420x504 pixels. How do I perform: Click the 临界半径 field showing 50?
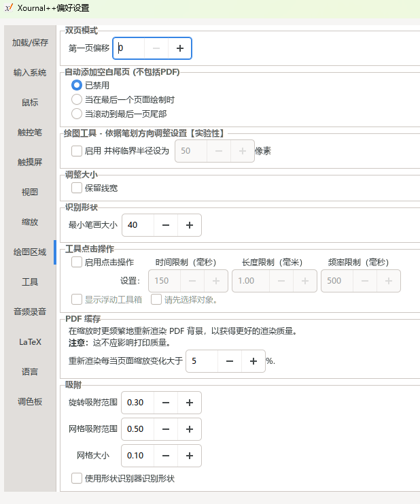(191, 151)
